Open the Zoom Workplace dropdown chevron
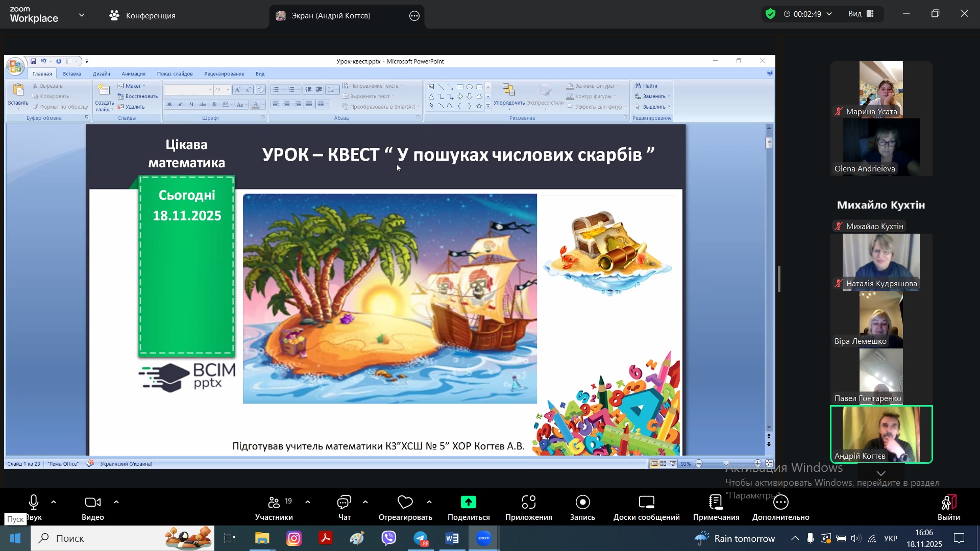980x551 pixels. click(x=82, y=15)
